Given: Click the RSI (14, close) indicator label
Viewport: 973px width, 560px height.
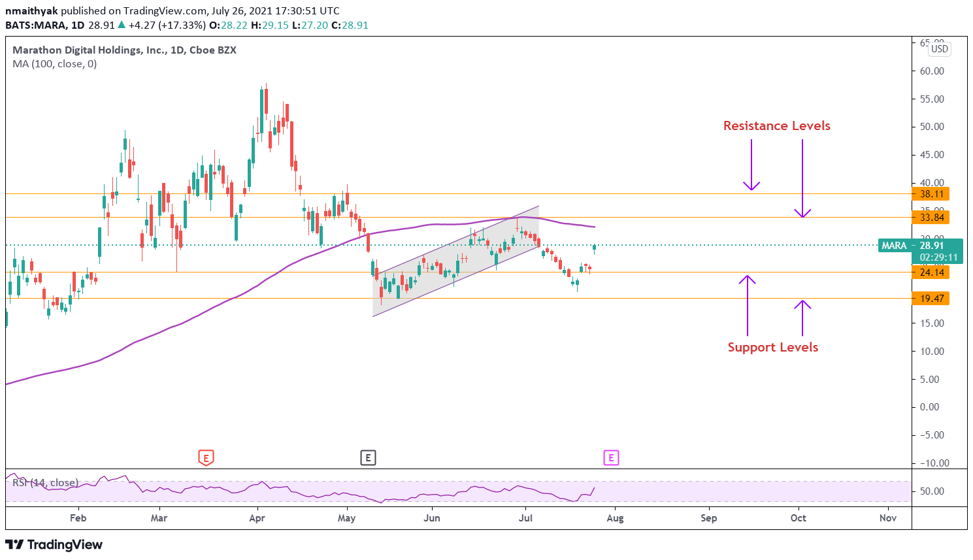Looking at the screenshot, I should click(x=45, y=483).
